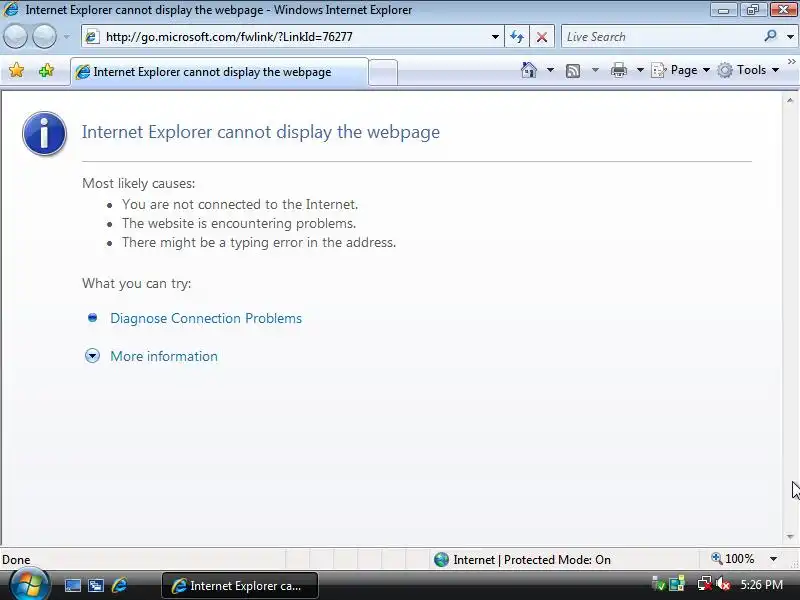Image resolution: width=800 pixels, height=600 pixels.
Task: Click the blue information icon
Action: coord(44,133)
